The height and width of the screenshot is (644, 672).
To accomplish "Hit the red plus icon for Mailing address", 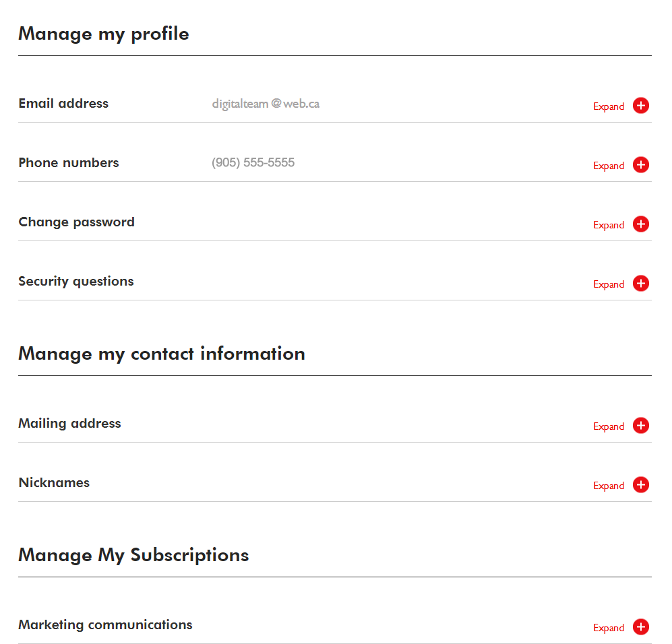I will (x=640, y=426).
